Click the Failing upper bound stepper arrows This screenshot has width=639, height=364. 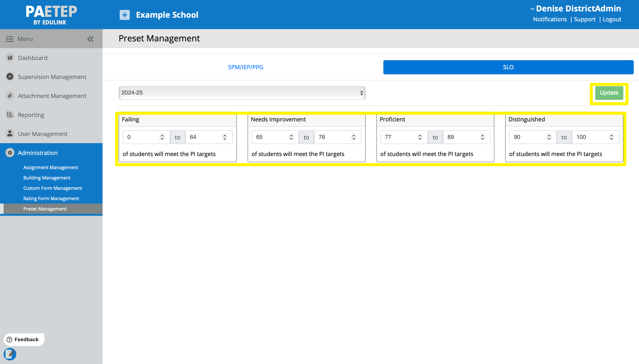click(225, 137)
